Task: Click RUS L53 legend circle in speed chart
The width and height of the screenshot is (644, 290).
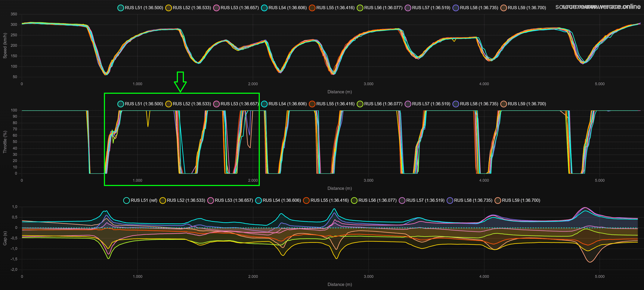Action: tap(217, 8)
